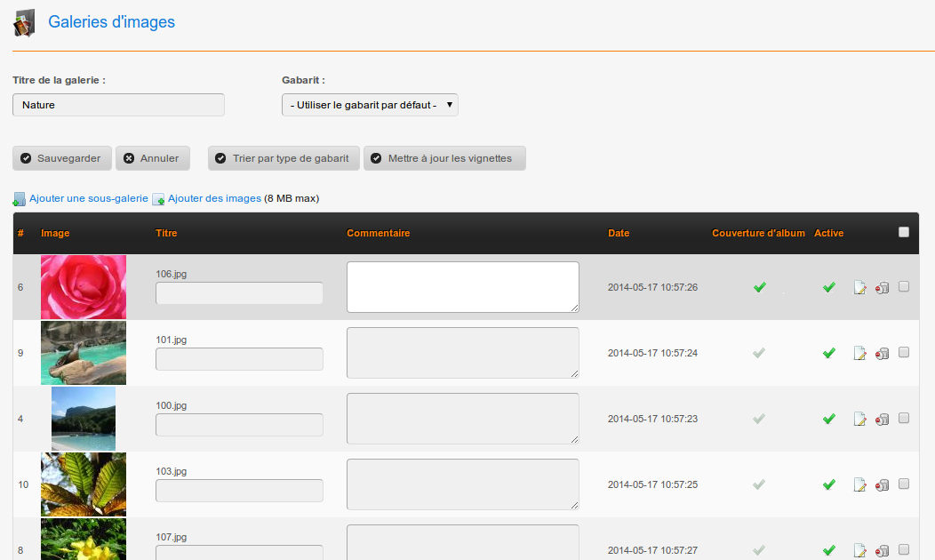Click the edit icon for 100.jpg row
This screenshot has height=560, width=935.
pos(859,420)
